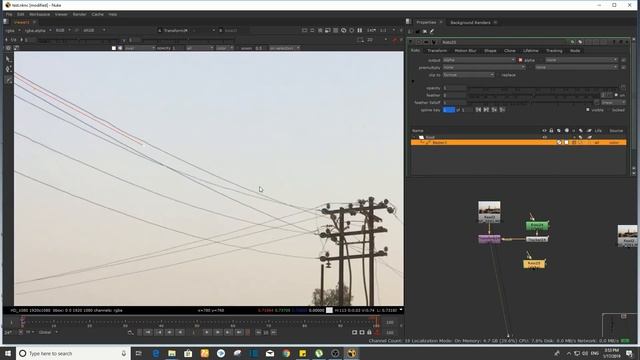Go to the last frame button
640x360 pixels.
239,333
